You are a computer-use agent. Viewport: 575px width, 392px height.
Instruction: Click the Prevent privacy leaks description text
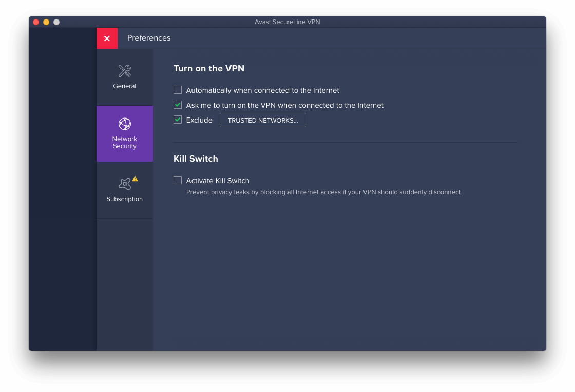click(x=324, y=192)
